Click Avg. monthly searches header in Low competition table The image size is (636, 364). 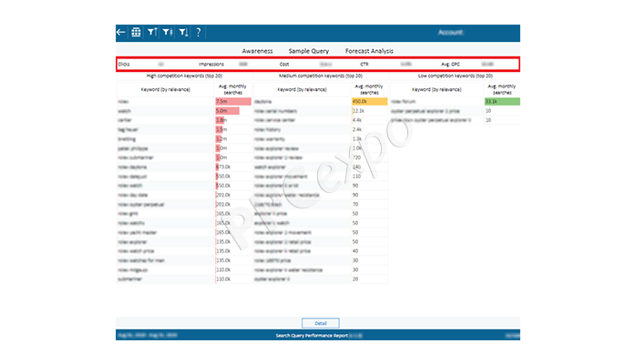(502, 89)
